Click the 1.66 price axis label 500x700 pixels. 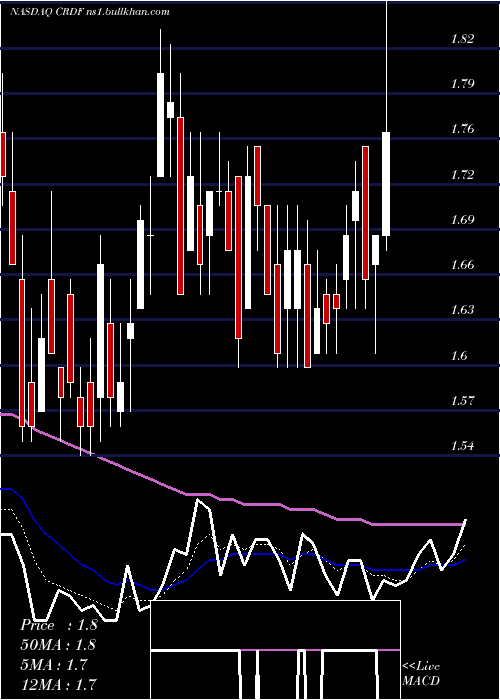tap(462, 265)
